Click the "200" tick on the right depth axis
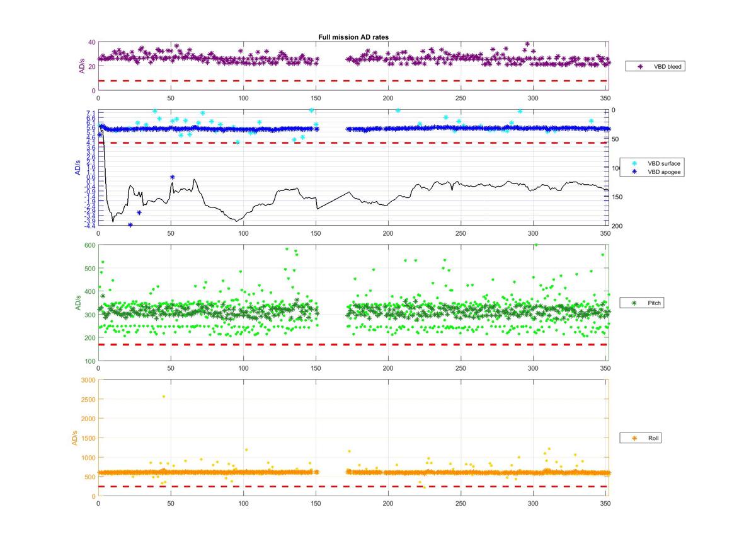This screenshot has height=558, width=756. [x=617, y=226]
